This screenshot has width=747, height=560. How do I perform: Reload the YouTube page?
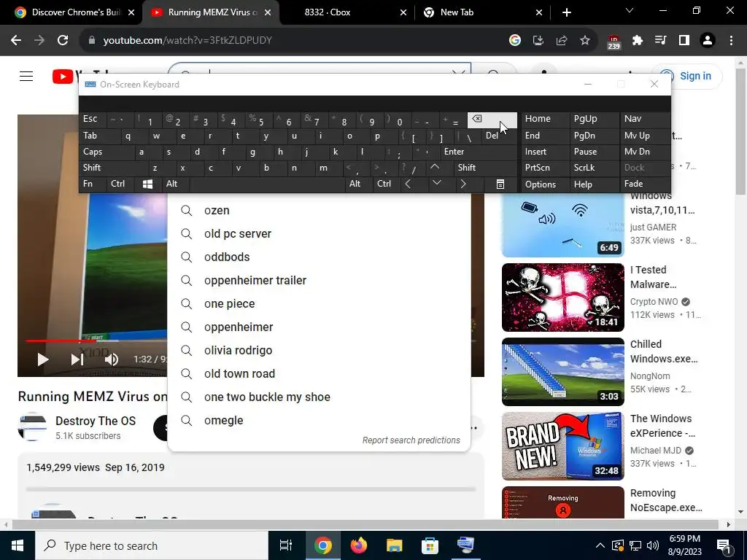pyautogui.click(x=63, y=41)
